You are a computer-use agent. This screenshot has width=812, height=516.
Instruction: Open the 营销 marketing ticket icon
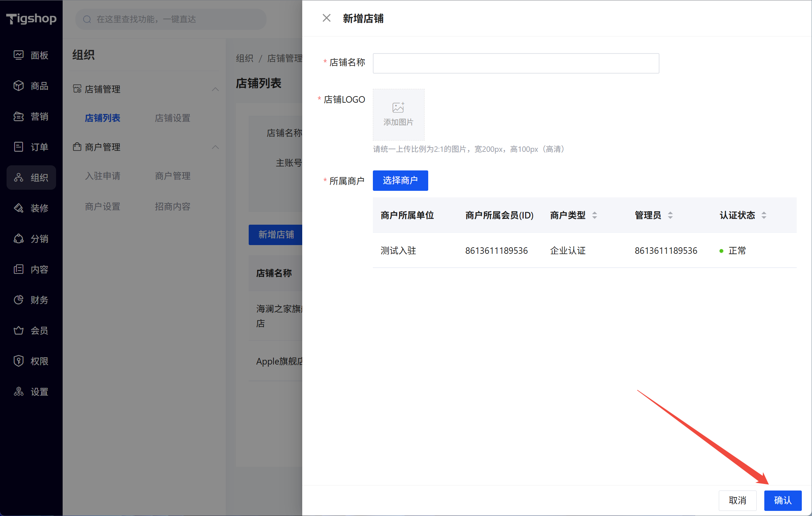[19, 117]
